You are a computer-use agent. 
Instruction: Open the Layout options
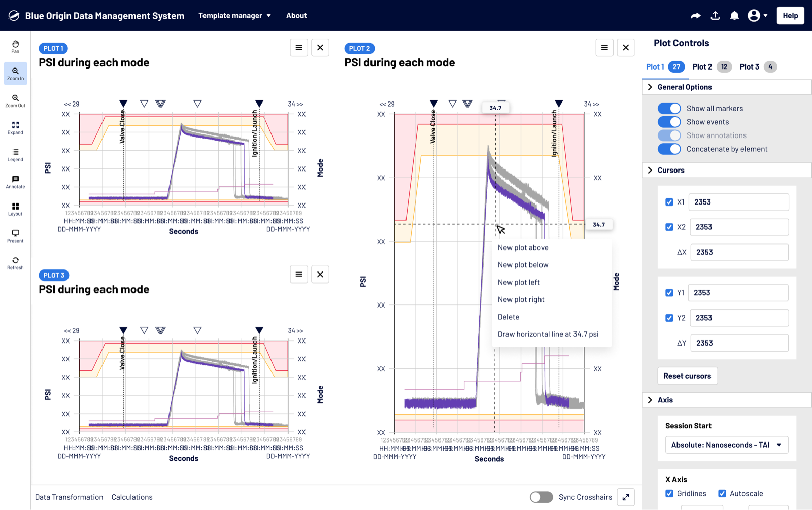pos(15,209)
